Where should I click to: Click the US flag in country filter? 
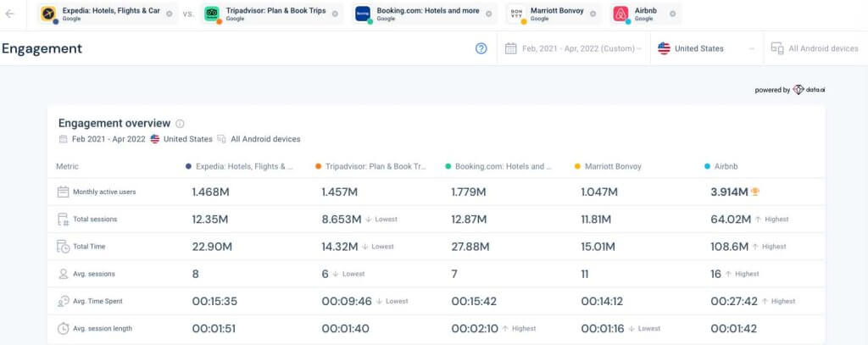664,48
